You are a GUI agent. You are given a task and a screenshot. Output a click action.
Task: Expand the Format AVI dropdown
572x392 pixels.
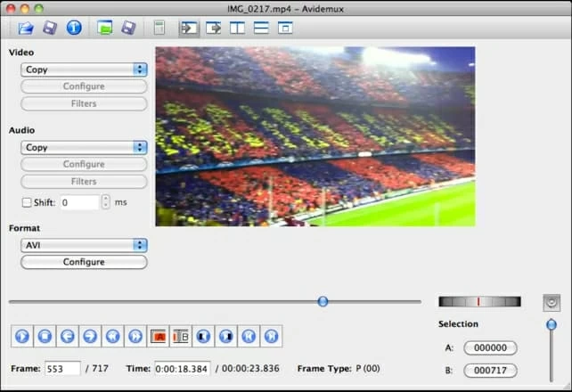(x=84, y=245)
